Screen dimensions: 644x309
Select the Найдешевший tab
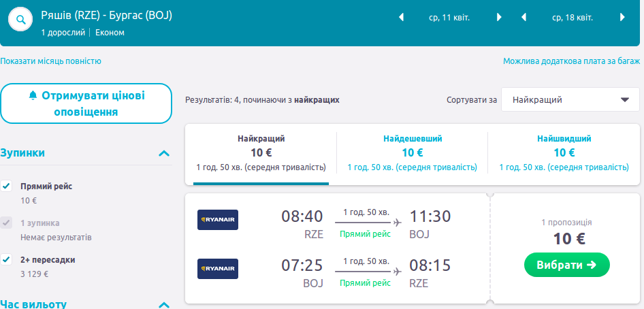point(412,154)
